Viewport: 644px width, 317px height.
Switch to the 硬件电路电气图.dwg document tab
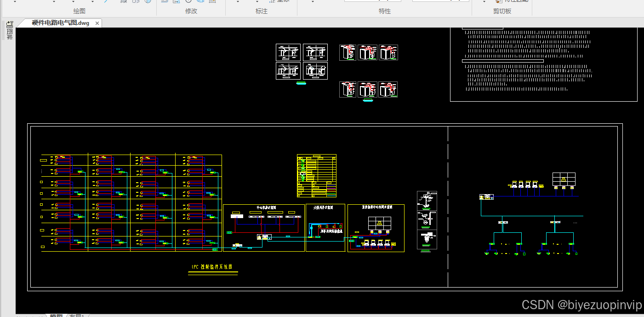[60, 23]
